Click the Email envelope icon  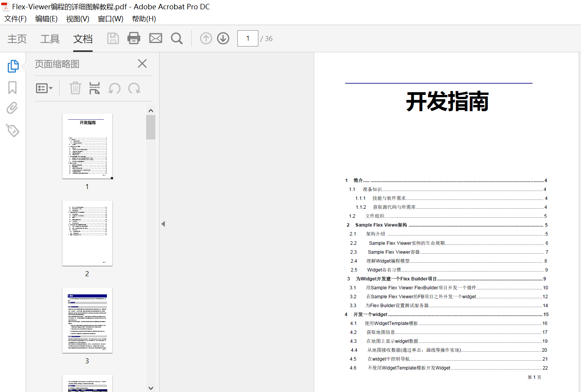pyautogui.click(x=156, y=38)
